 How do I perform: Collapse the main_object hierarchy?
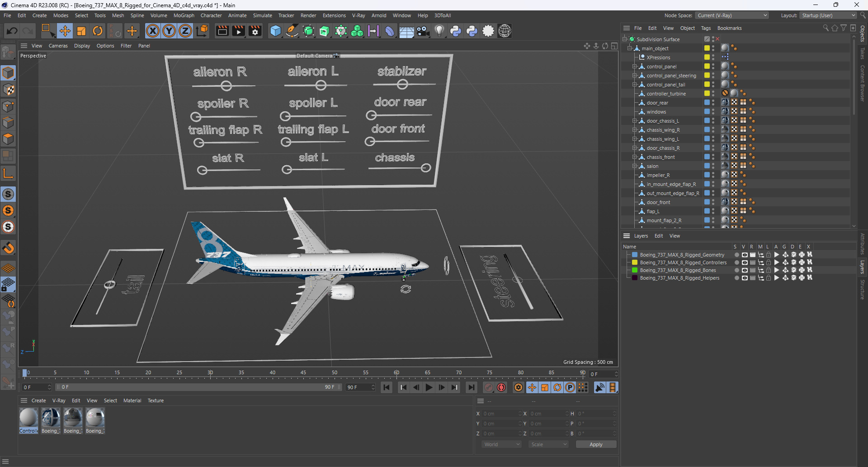pyautogui.click(x=629, y=48)
